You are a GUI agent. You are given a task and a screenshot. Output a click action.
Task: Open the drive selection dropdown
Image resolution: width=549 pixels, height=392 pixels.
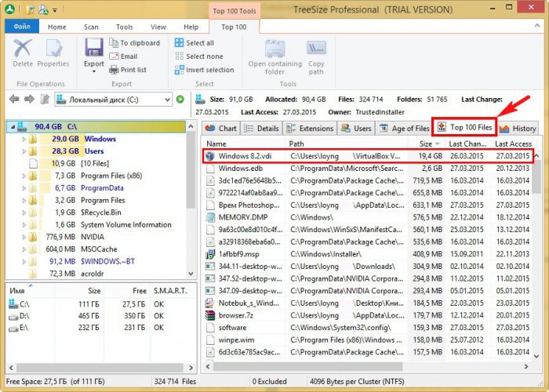point(166,100)
